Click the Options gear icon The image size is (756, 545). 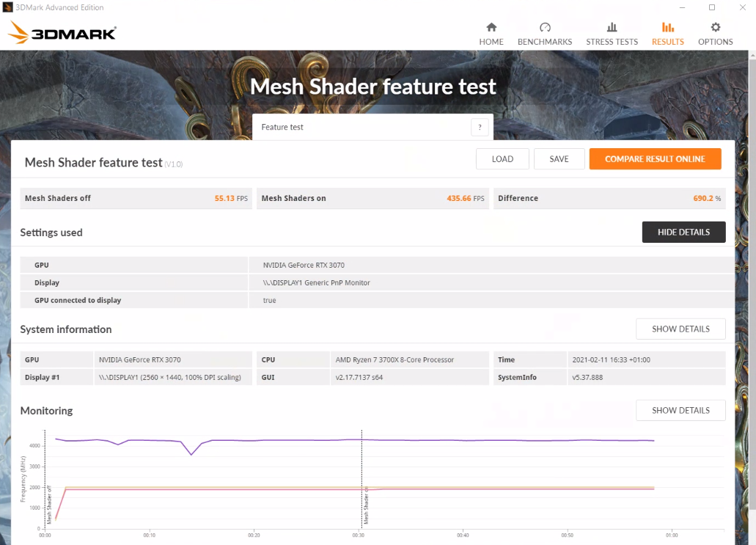716,27
